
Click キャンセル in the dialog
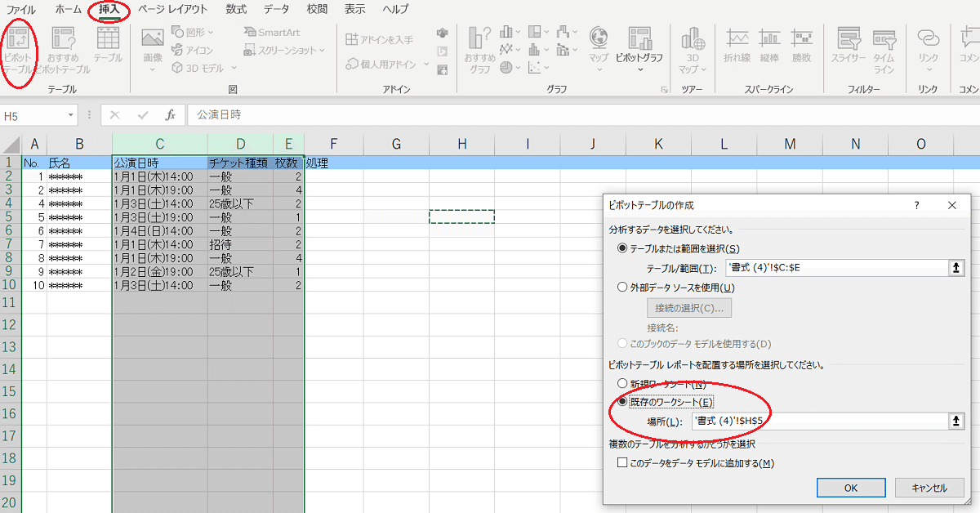point(928,488)
